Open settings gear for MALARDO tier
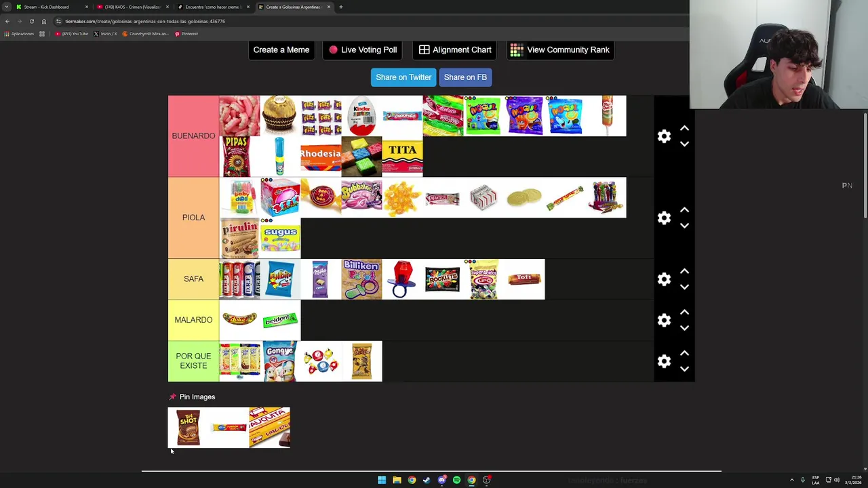 [x=664, y=320]
